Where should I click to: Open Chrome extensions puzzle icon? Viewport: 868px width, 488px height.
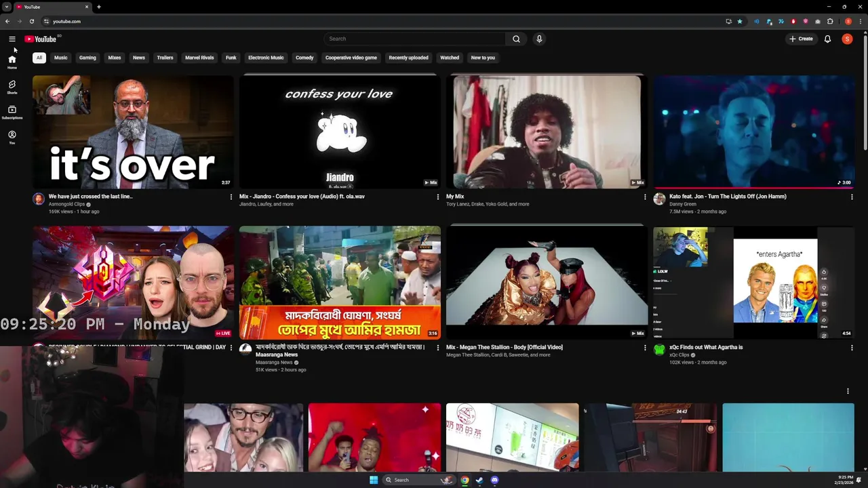point(830,21)
